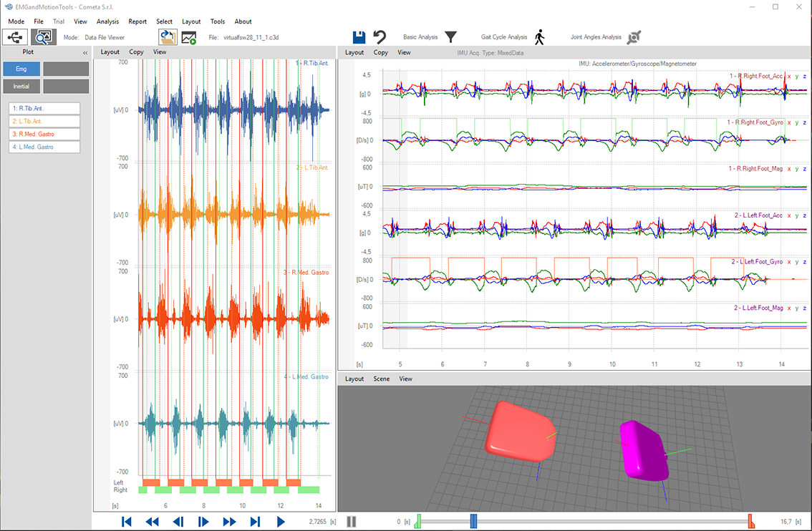812x531 pixels.
Task: Toggle channel 3: R.Med. Gastro
Action: [44, 134]
